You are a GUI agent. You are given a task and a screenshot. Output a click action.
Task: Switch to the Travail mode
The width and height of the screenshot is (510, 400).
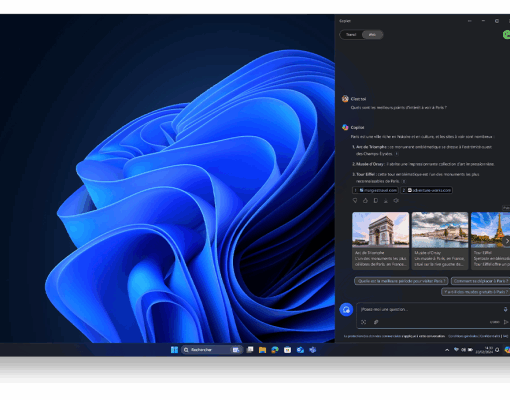coord(351,35)
